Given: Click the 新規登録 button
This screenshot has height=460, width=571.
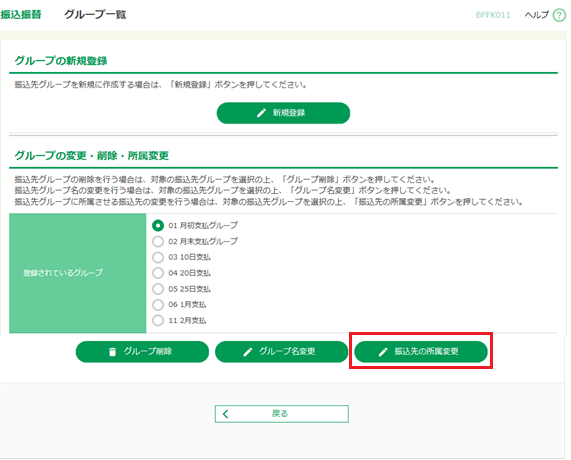Looking at the screenshot, I should pyautogui.click(x=283, y=113).
